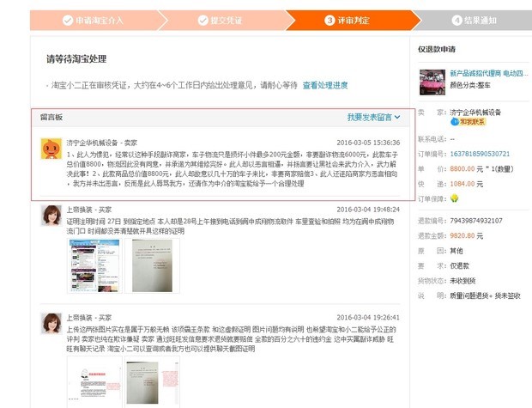
Task: Open order number 1637818590530721 link
Action: click(480, 154)
